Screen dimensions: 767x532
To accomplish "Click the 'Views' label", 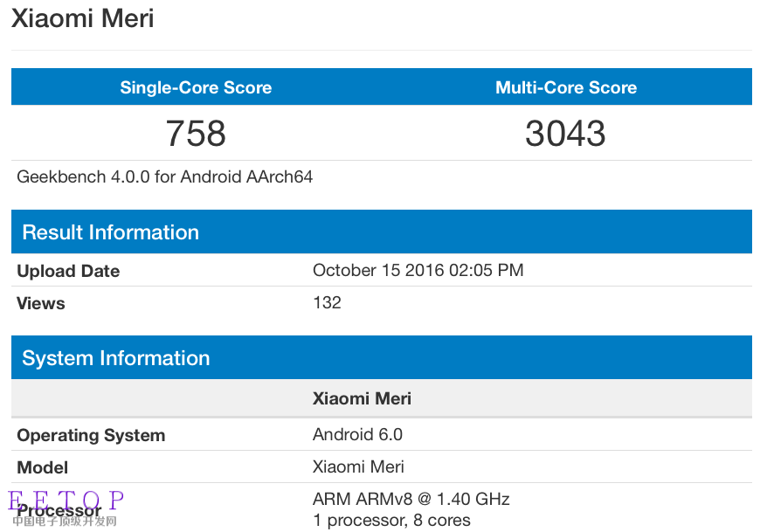I will click(x=40, y=303).
